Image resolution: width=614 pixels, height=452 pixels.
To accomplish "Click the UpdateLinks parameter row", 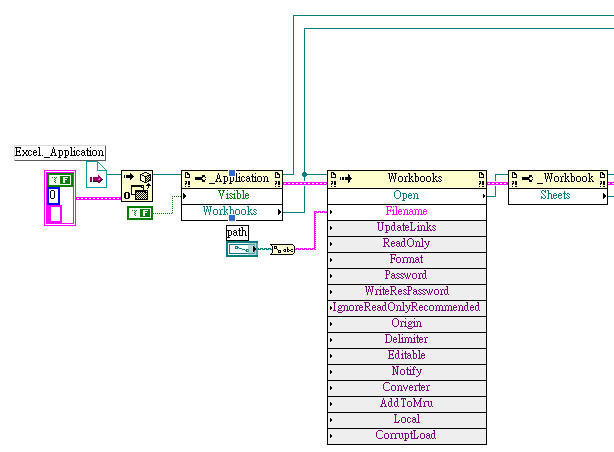I will (407, 228).
